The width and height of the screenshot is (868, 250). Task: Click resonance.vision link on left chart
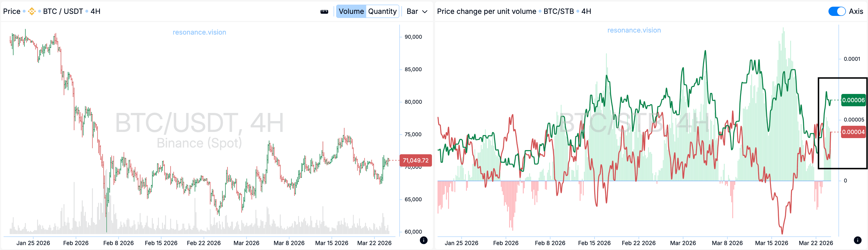click(x=199, y=32)
